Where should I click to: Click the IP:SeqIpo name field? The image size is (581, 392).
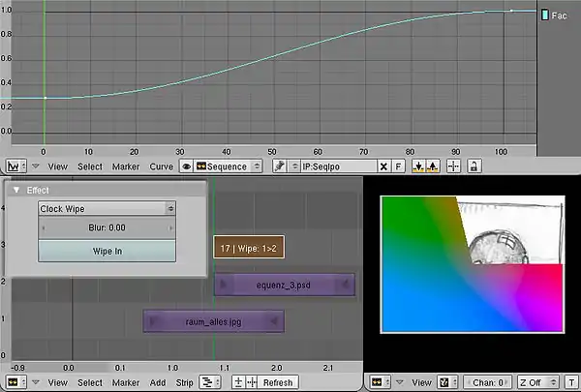pyautogui.click(x=339, y=166)
